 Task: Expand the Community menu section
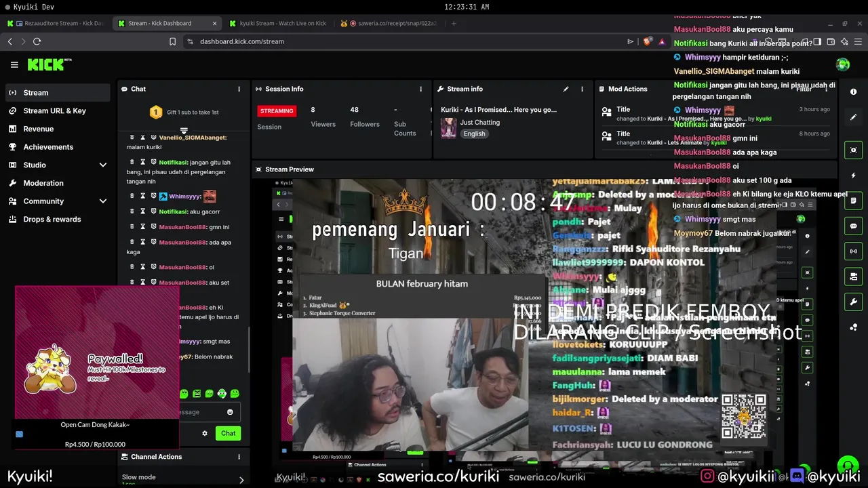tap(103, 201)
